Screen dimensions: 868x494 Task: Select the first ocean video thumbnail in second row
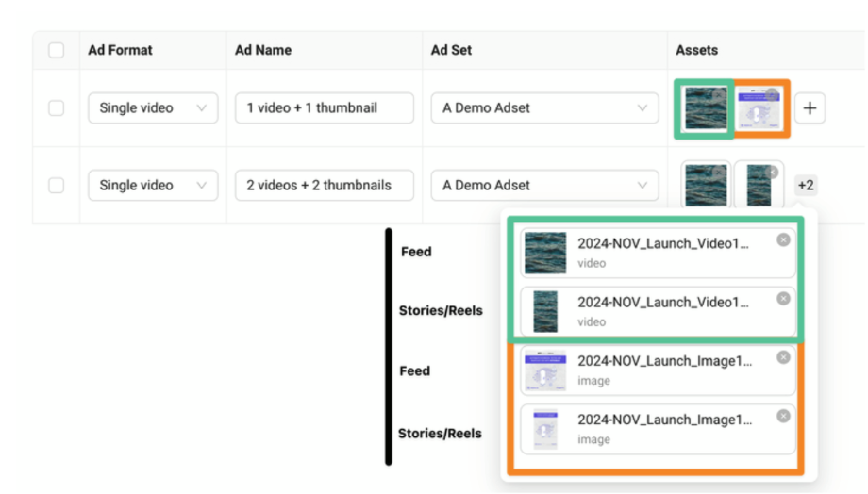[x=706, y=186]
